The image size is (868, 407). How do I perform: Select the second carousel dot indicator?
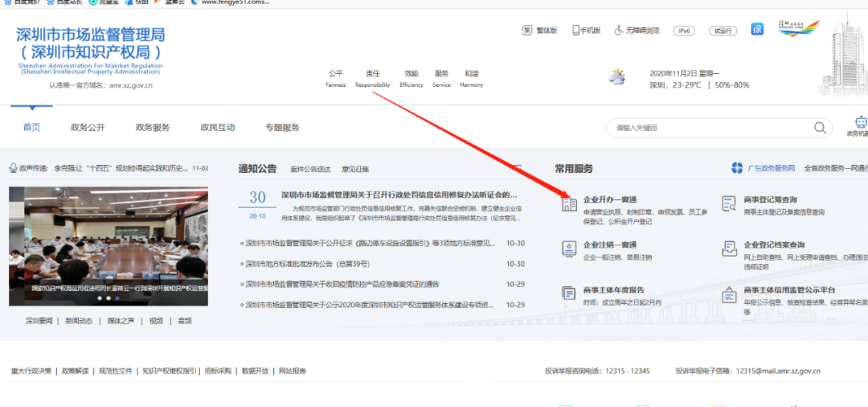coord(108,298)
